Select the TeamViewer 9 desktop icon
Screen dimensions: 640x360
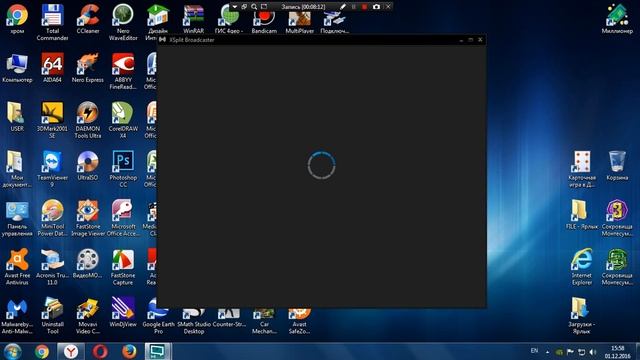(52, 169)
